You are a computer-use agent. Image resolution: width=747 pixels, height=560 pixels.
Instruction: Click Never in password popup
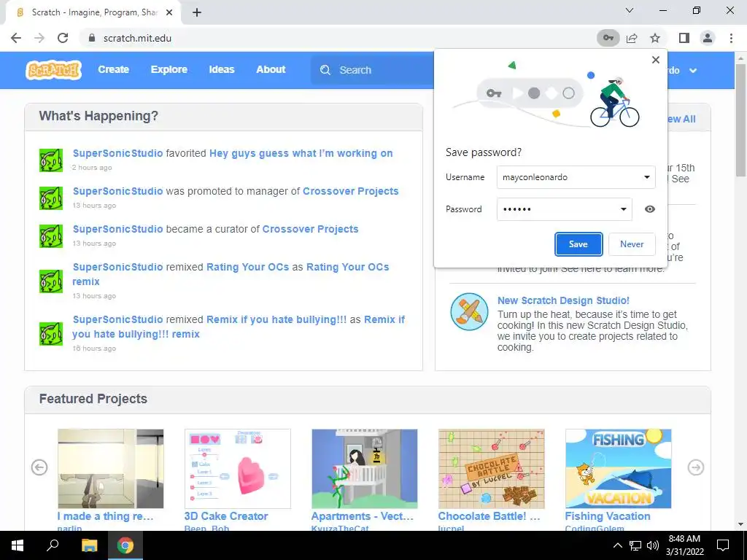[632, 244]
